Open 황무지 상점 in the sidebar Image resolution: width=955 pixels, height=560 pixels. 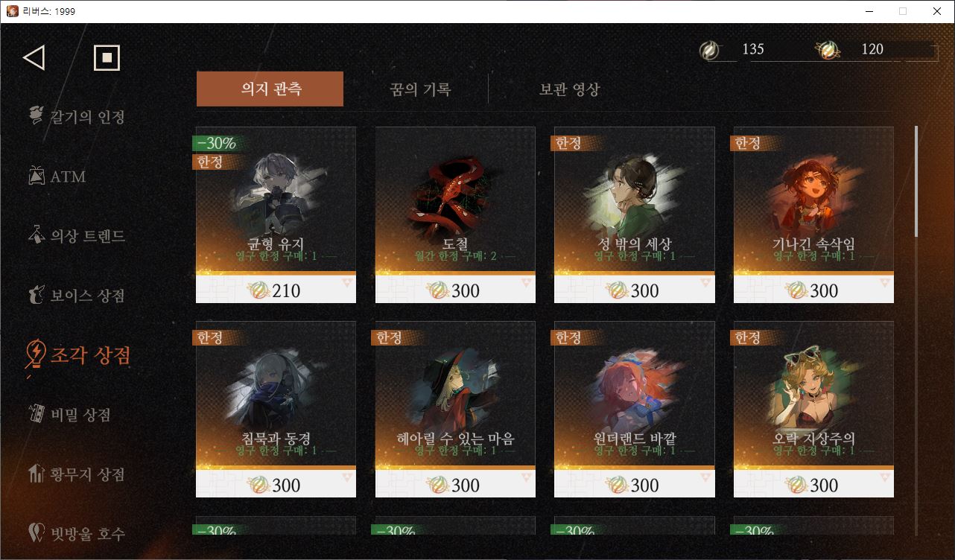(76, 474)
